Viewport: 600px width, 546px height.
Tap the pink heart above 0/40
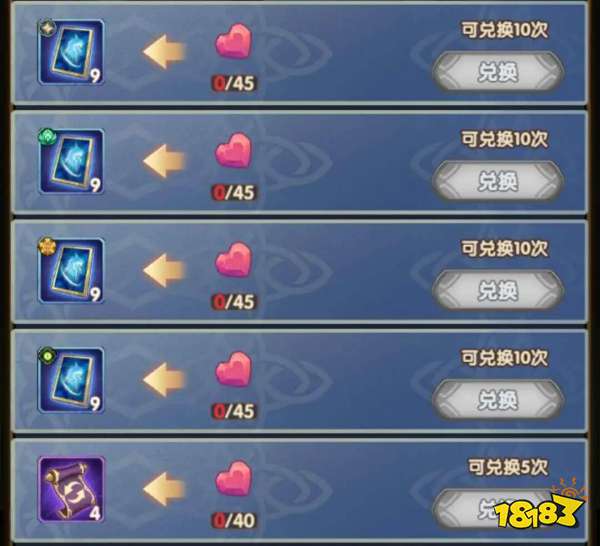233,478
